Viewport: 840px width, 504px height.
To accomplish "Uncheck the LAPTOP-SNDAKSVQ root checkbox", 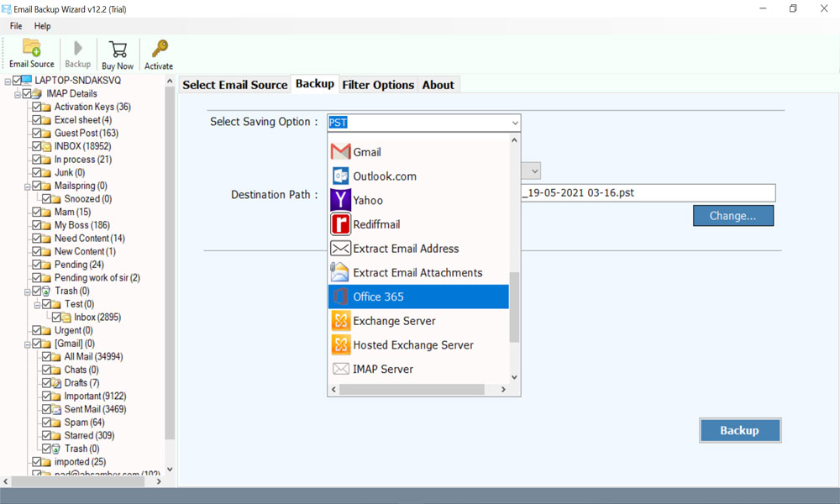I will point(17,81).
